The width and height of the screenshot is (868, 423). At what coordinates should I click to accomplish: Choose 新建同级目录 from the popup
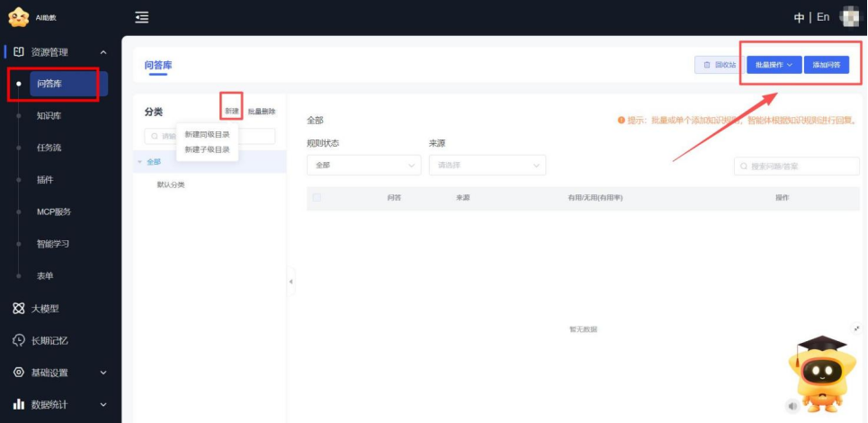tap(207, 134)
